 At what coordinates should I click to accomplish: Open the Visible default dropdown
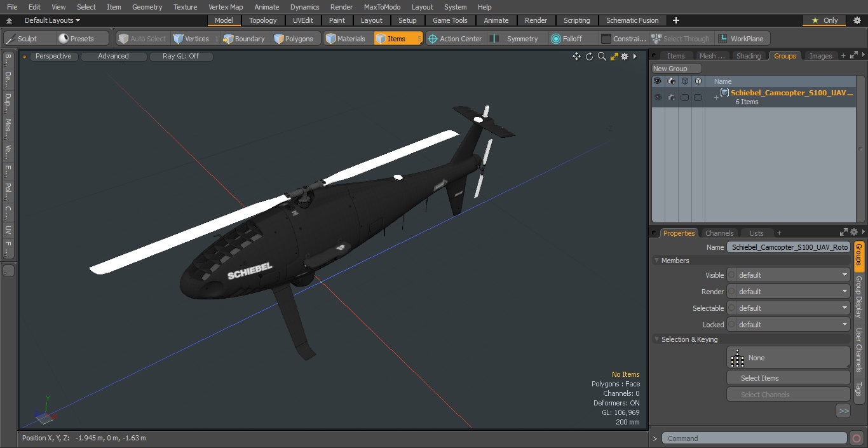coord(793,275)
